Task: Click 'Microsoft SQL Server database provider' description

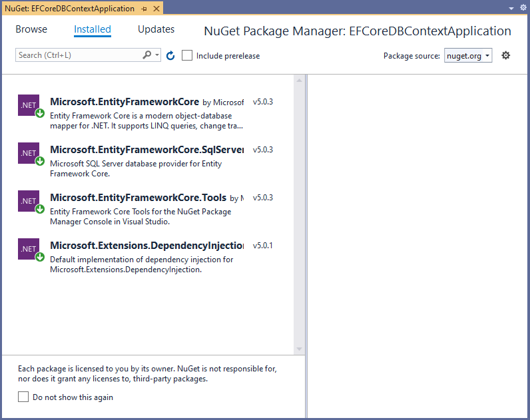Action: point(136,168)
